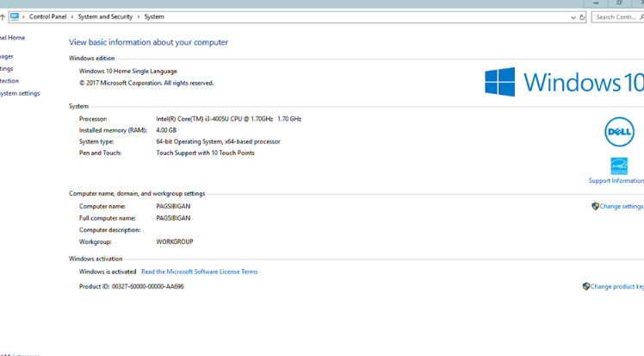
Task: Click the Energy Star logo icon
Action: pos(619,166)
